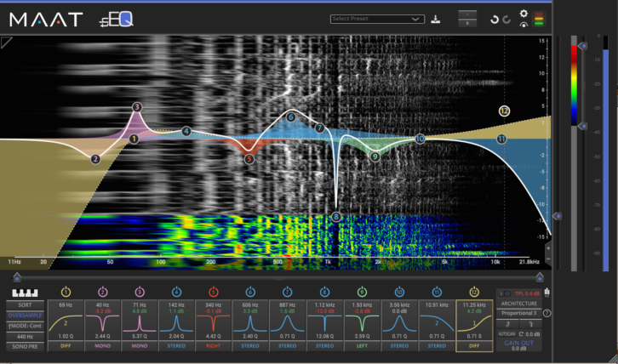
Task: Select node 8 at the notch bottom
Action: click(335, 217)
